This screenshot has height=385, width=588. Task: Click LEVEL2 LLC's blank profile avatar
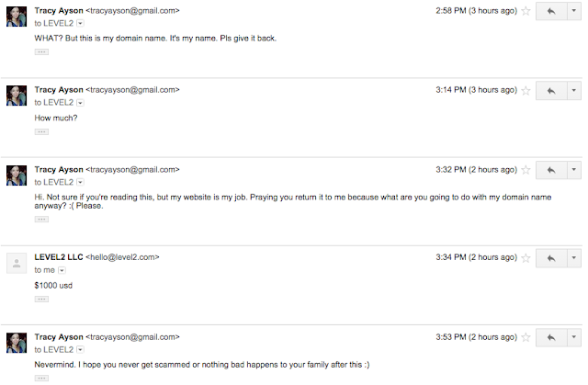tap(16, 264)
